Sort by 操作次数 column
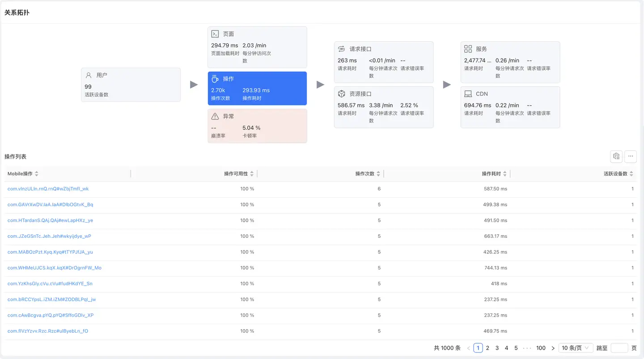The height and width of the screenshot is (359, 644). [x=378, y=174]
